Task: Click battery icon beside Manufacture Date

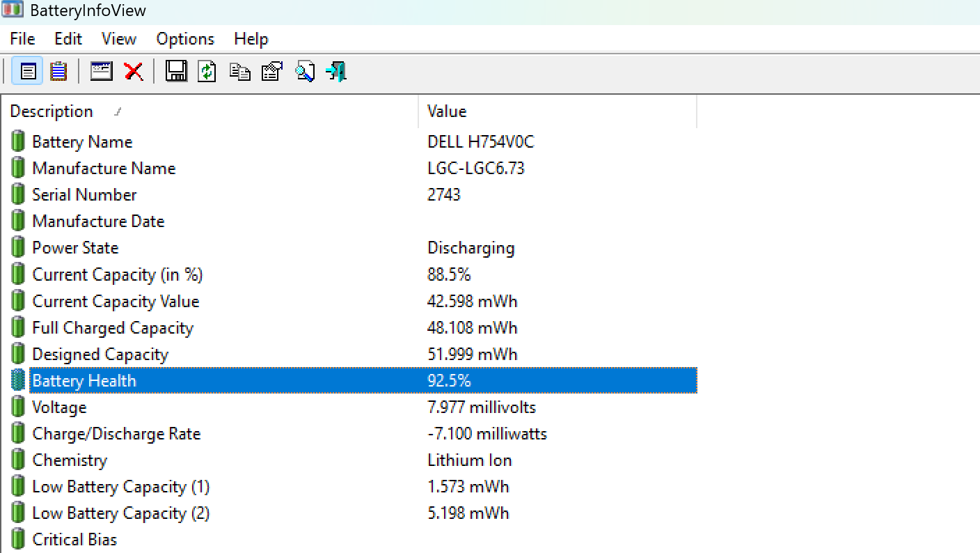Action: click(18, 221)
